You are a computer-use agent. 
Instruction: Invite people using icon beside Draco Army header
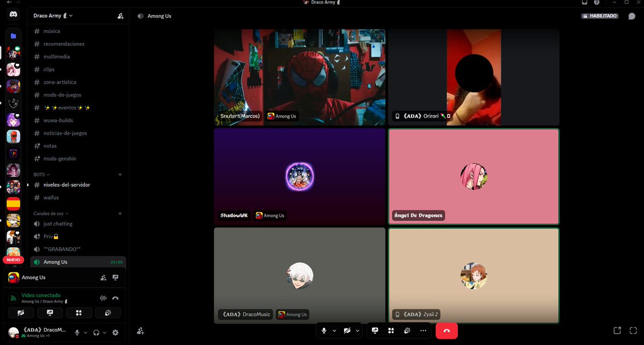click(120, 16)
